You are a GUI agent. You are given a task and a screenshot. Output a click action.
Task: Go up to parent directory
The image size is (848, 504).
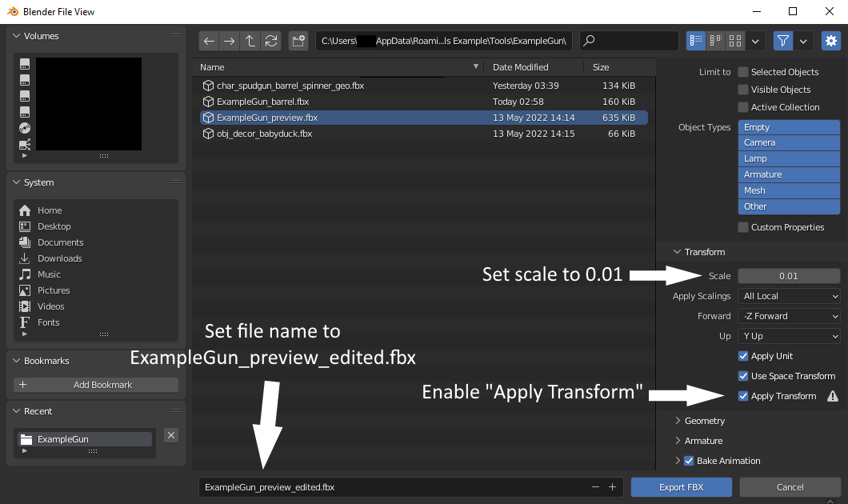click(x=250, y=41)
